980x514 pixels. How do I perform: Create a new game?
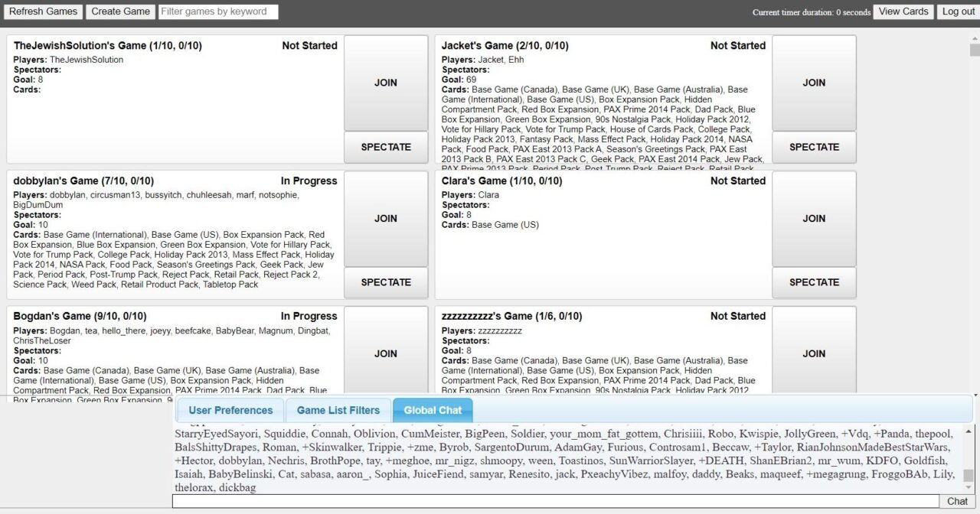[x=119, y=11]
